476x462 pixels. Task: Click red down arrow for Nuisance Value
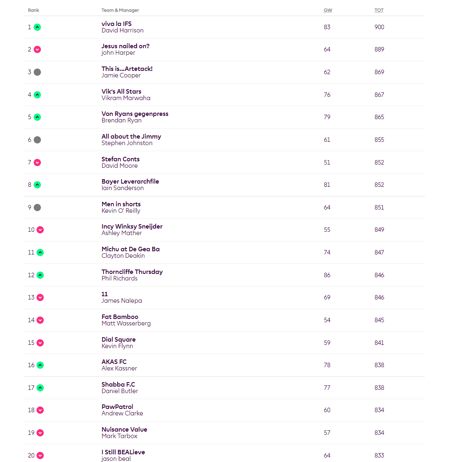coord(40,433)
